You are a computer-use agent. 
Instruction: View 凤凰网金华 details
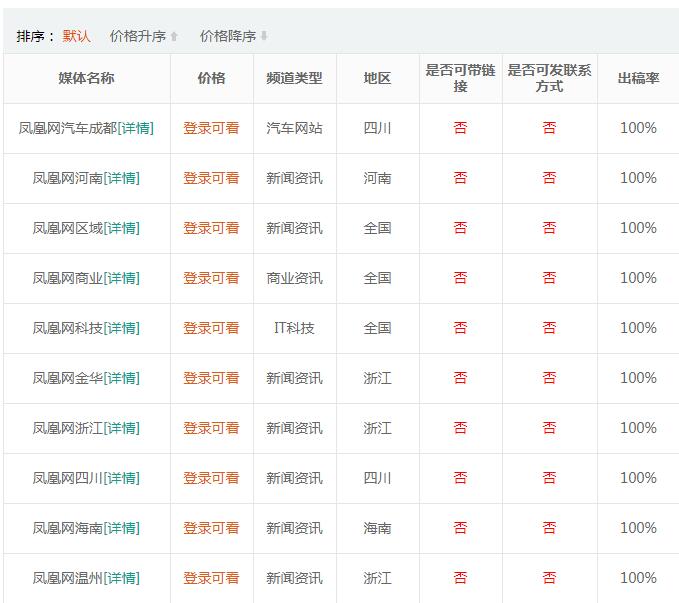point(122,378)
